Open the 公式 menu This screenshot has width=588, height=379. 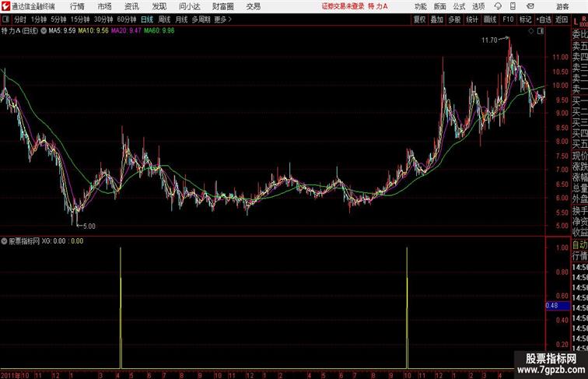tap(459, 6)
